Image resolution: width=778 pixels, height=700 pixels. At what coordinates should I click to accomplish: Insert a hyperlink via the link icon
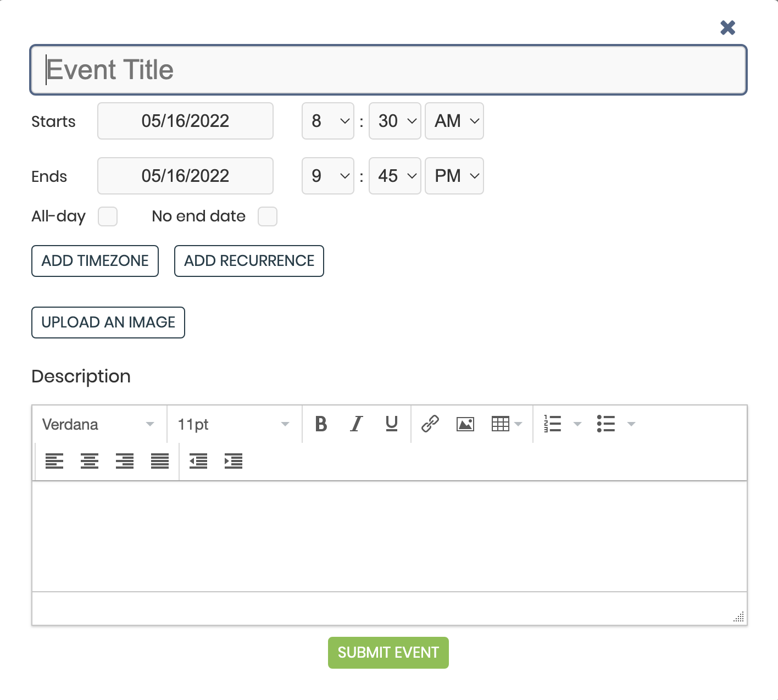pos(430,424)
